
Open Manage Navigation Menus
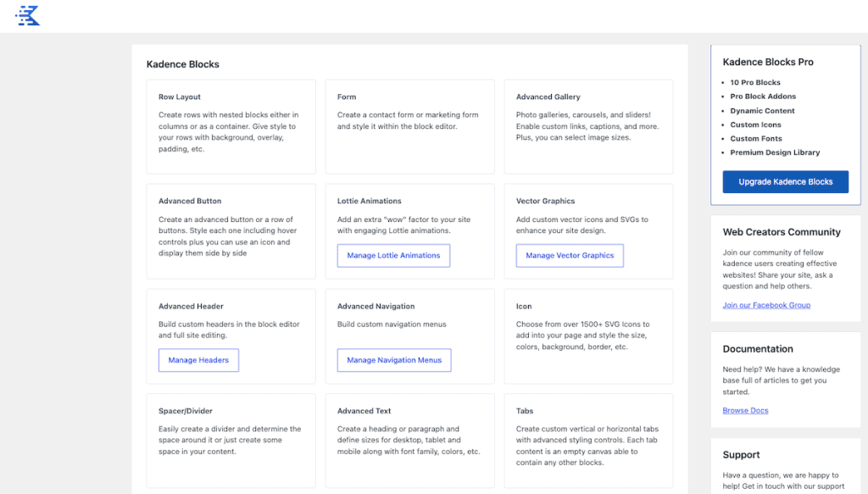tap(393, 359)
